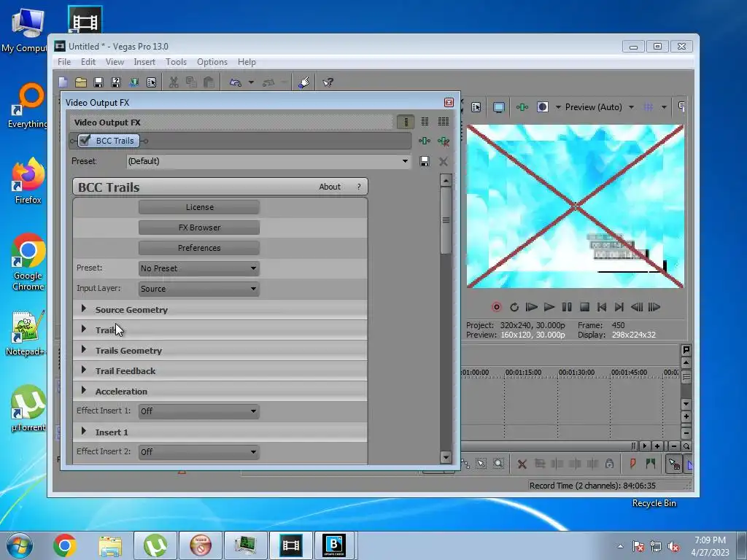
Task: Close the Video Output FX window
Action: pyautogui.click(x=449, y=102)
